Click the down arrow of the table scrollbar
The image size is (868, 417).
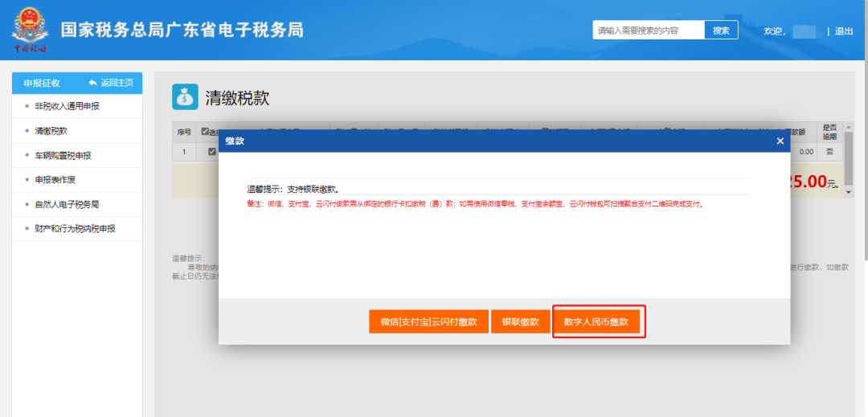pos(850,193)
